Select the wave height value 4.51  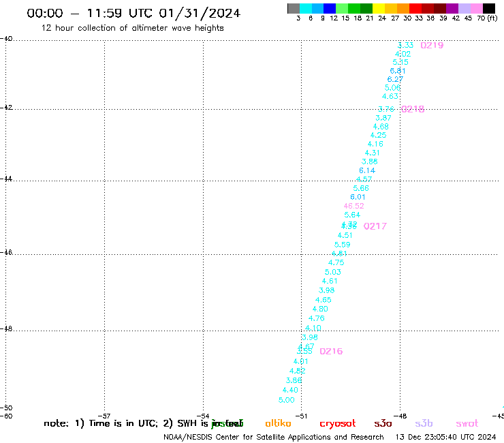(x=345, y=236)
